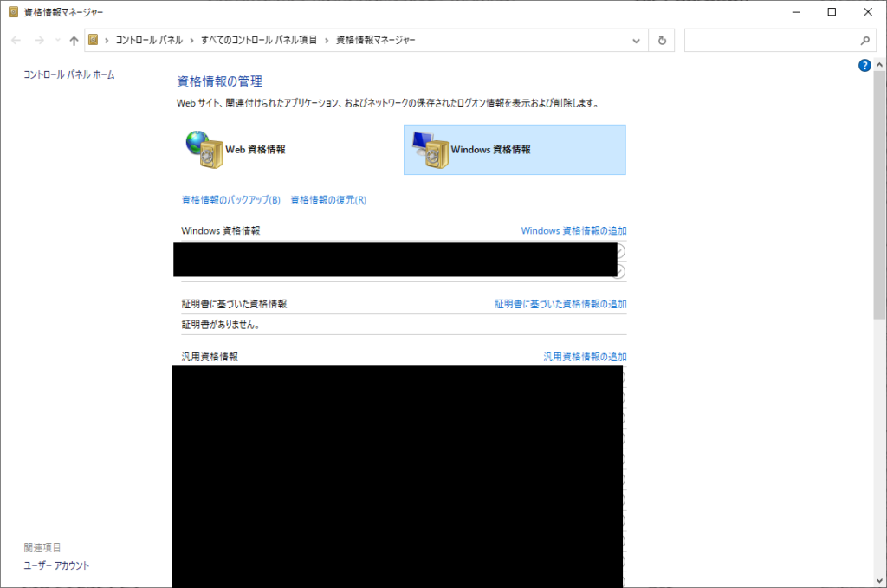Click the Web 資格情報 vault icon
The height and width of the screenshot is (588, 887).
(204, 149)
